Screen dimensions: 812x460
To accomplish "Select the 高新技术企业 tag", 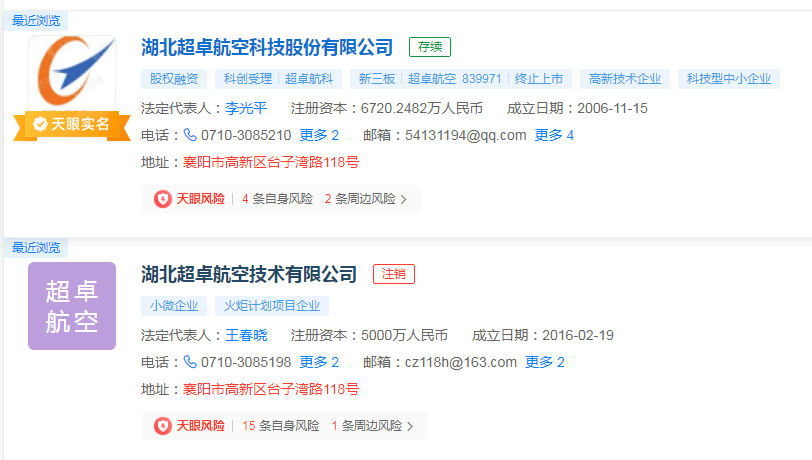I will (x=625, y=79).
